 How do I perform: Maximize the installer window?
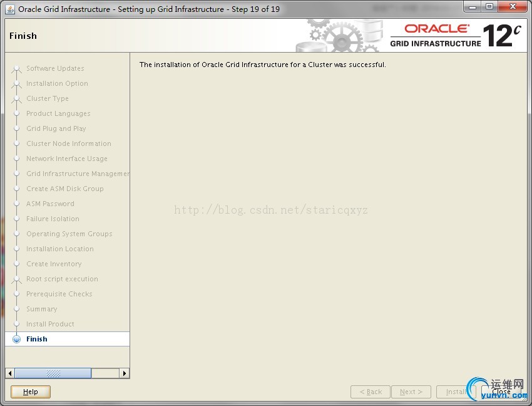pos(489,6)
